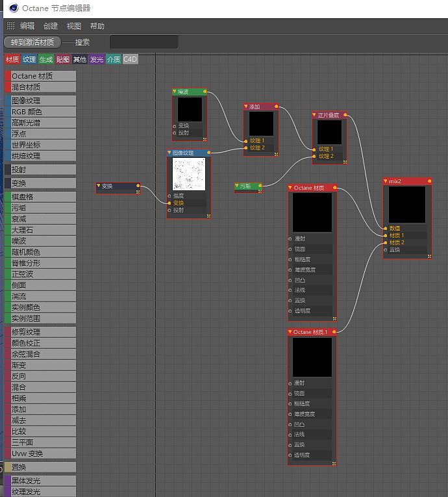Open the 编辑 menu
Viewport: 448px width, 497px height.
point(27,26)
